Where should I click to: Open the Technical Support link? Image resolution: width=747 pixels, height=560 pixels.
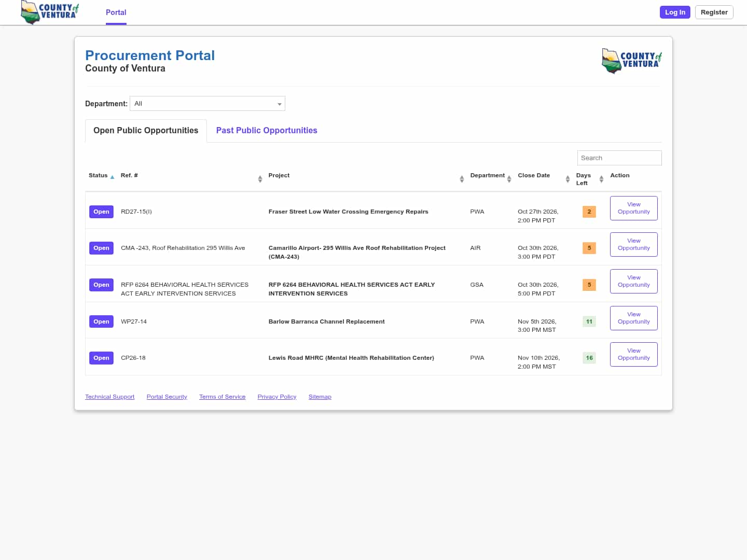109,397
